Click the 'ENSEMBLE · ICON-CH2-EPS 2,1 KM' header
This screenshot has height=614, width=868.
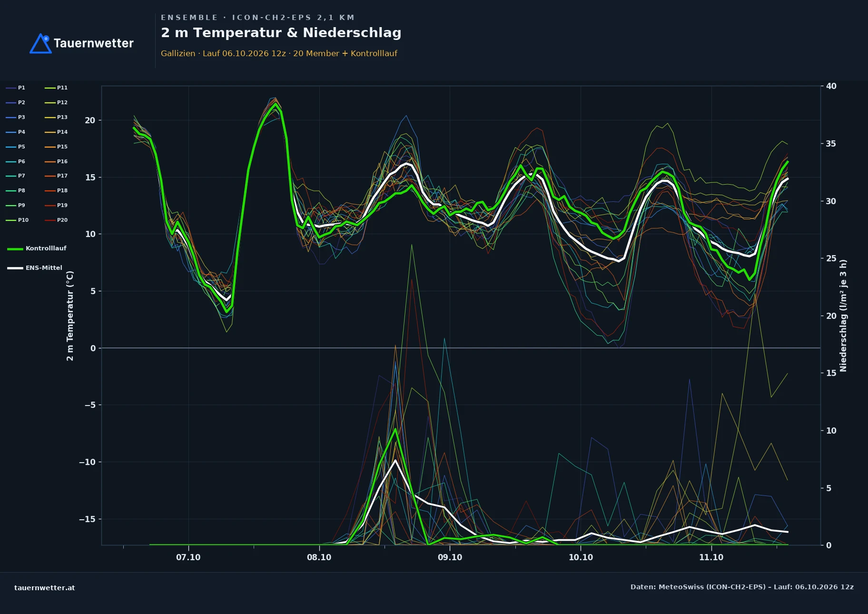click(x=258, y=18)
